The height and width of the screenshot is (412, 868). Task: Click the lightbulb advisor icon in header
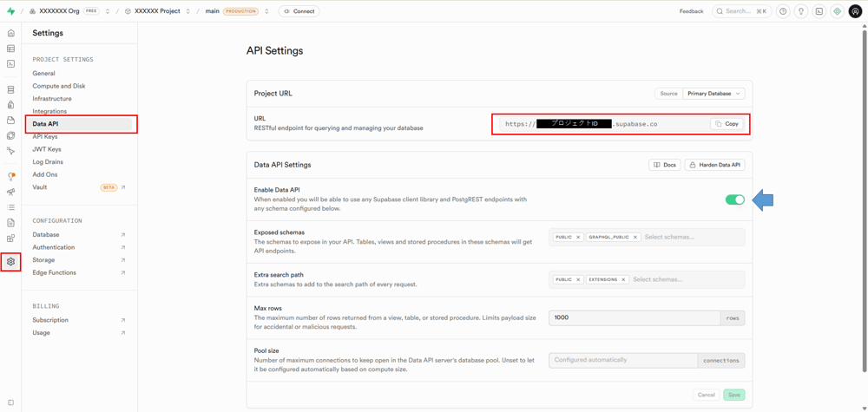click(801, 11)
